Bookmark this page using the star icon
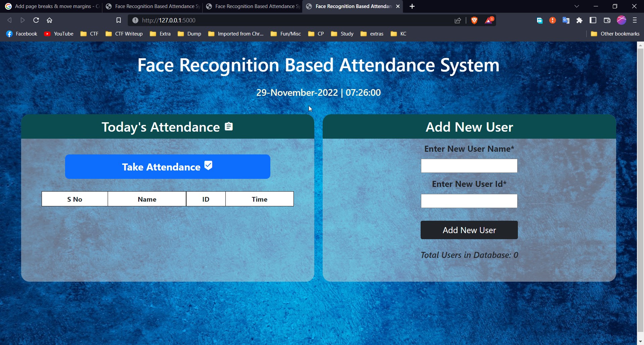This screenshot has height=345, width=644. tap(118, 20)
